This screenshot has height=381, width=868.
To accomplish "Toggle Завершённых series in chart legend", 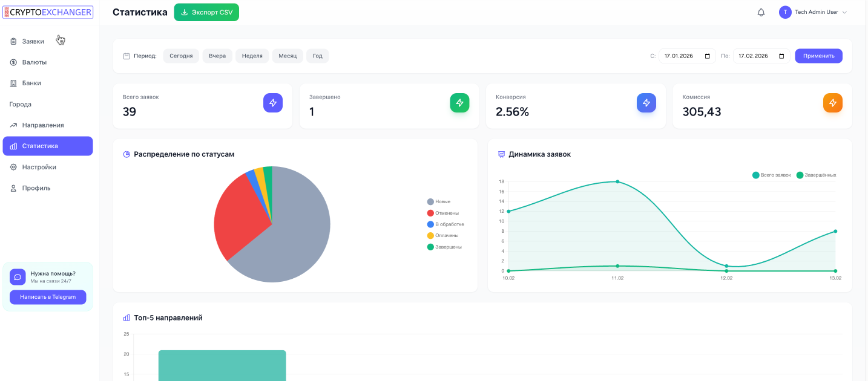I will point(816,175).
